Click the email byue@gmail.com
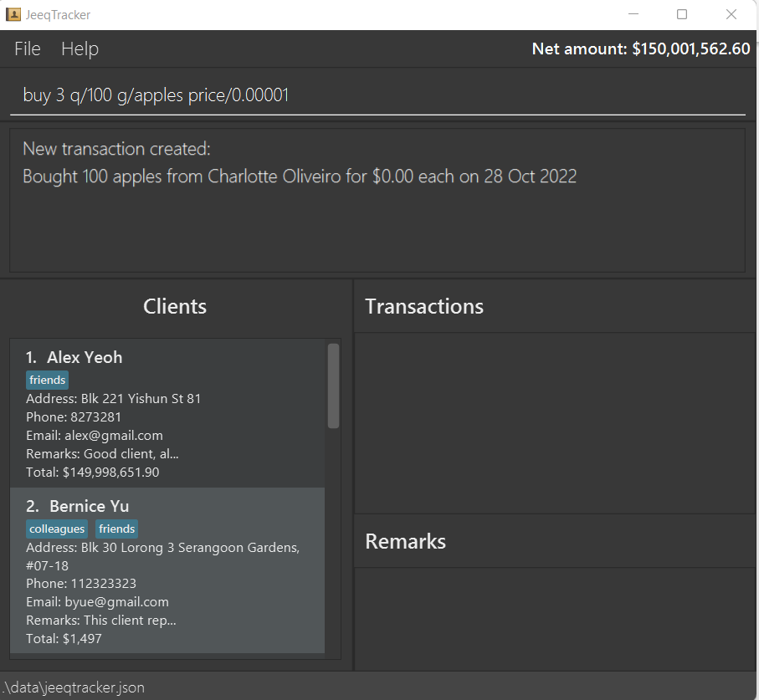 click(x=97, y=602)
